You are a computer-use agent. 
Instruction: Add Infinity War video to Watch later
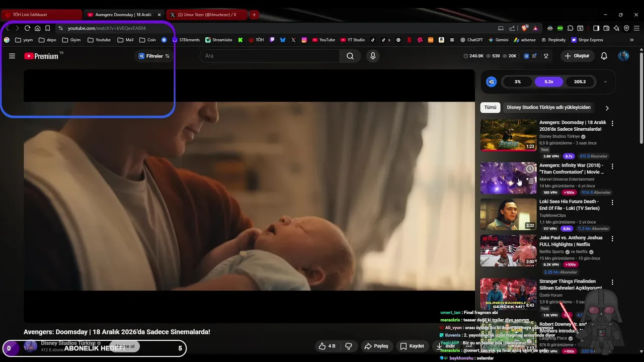pyautogui.click(x=530, y=168)
